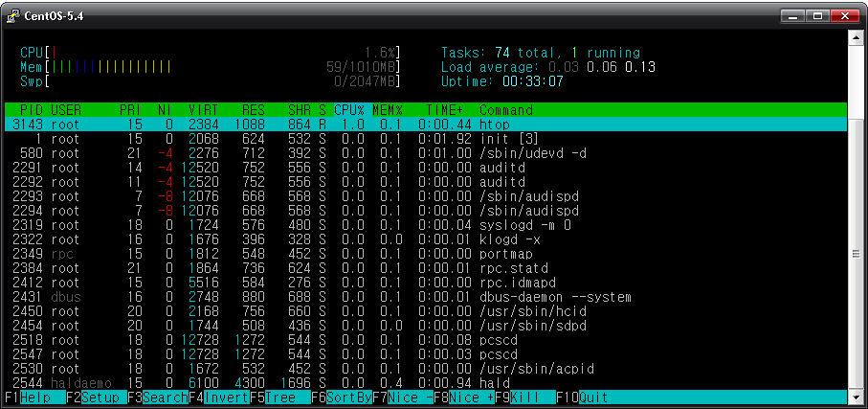The image size is (868, 409).
Task: Select auditd process with PID 2292
Action: coord(426,182)
